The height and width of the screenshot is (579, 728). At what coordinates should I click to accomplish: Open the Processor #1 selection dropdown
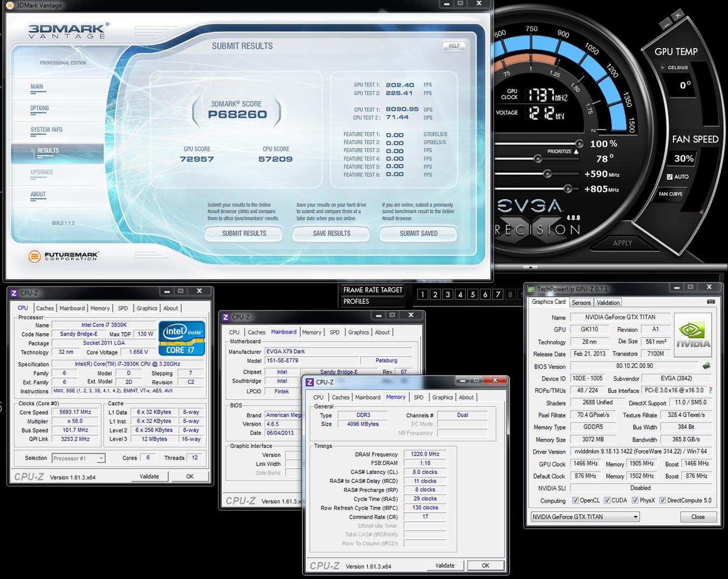[78, 458]
